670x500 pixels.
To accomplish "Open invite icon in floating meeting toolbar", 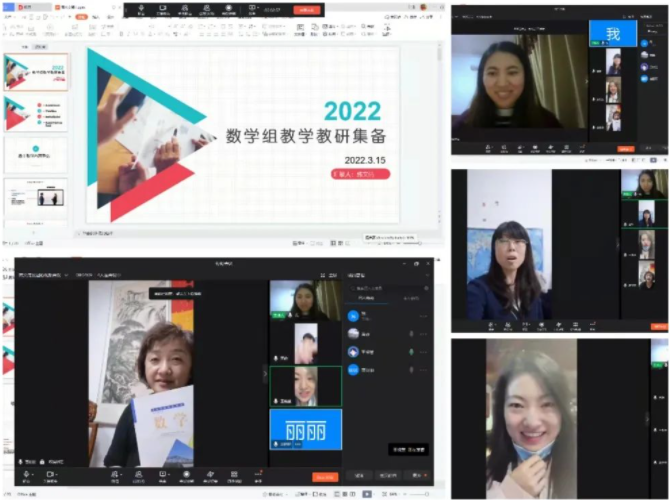I will (185, 8).
